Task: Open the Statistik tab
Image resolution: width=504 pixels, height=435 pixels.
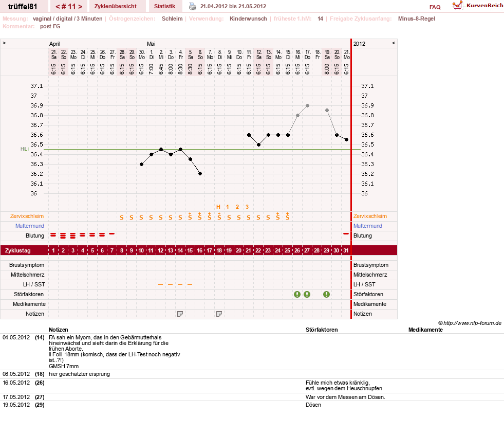Action: click(164, 6)
